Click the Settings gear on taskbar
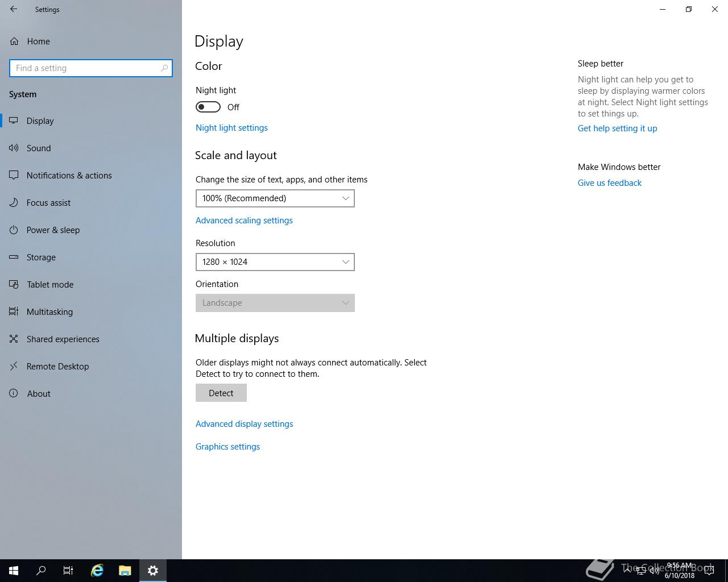 (x=152, y=571)
